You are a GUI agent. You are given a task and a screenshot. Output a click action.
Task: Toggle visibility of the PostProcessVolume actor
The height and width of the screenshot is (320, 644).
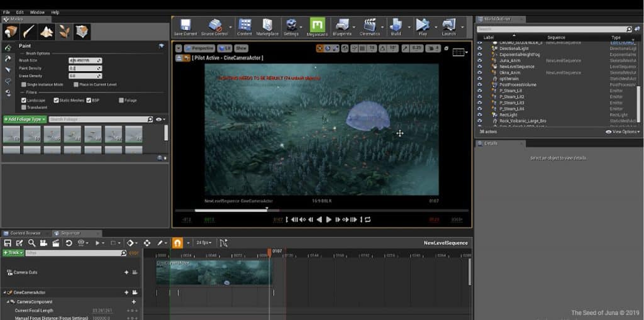coord(479,85)
